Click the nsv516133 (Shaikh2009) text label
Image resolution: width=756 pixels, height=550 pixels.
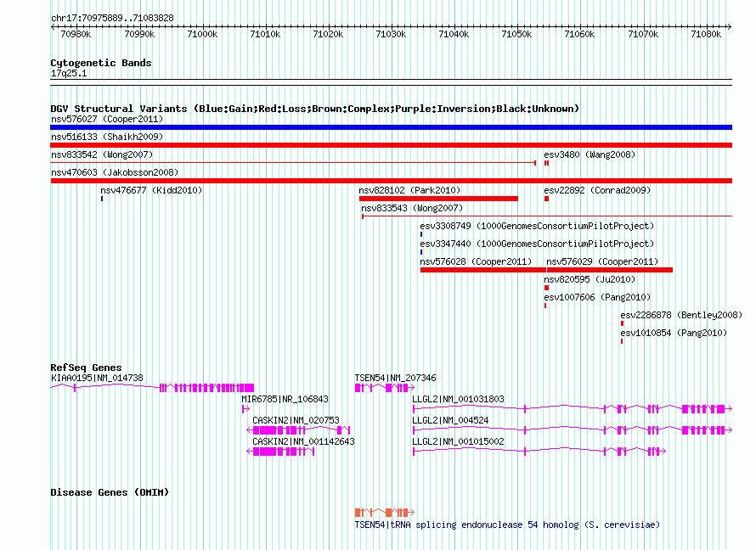[107, 137]
